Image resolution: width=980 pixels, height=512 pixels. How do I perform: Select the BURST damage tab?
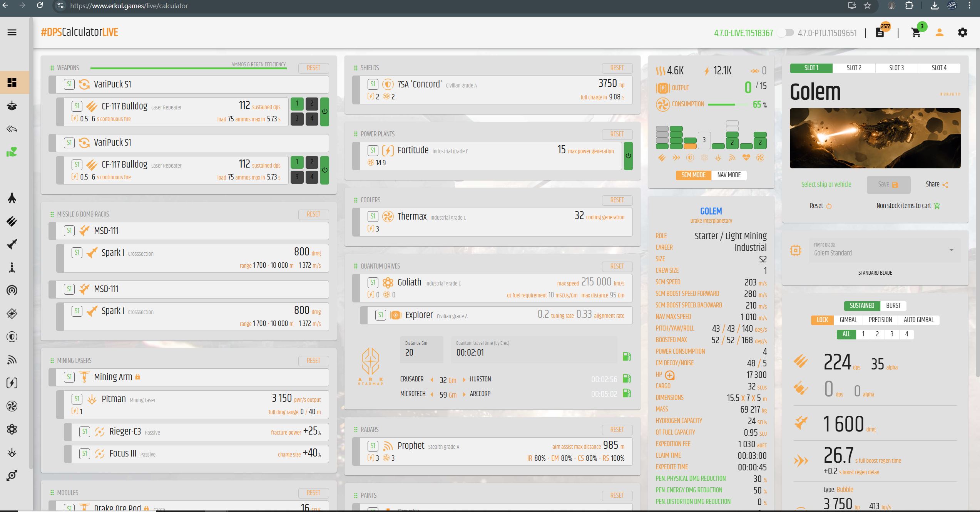[x=893, y=306]
